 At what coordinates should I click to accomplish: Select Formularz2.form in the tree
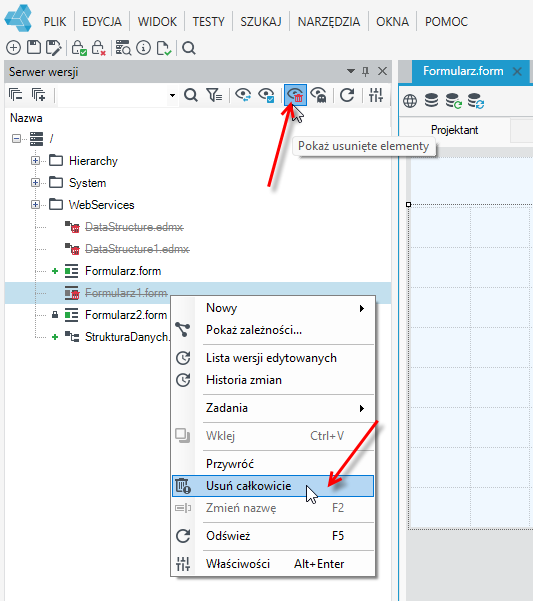click(x=126, y=315)
